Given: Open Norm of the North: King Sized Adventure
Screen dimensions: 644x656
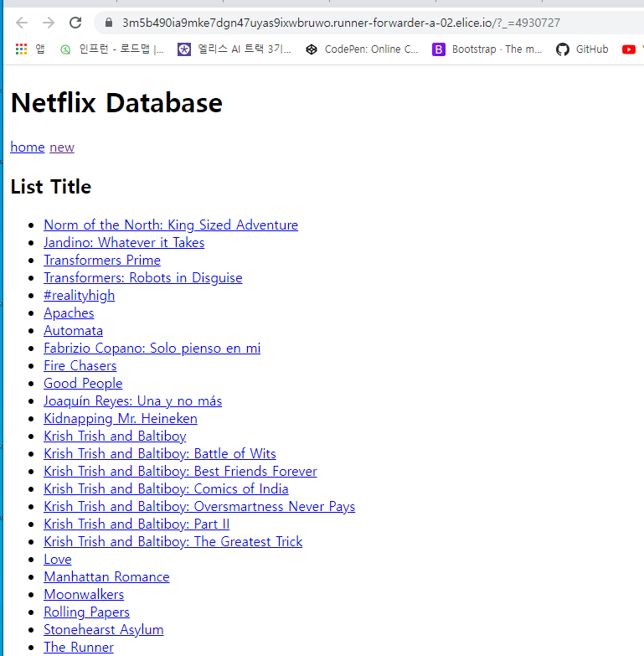Looking at the screenshot, I should tap(171, 225).
